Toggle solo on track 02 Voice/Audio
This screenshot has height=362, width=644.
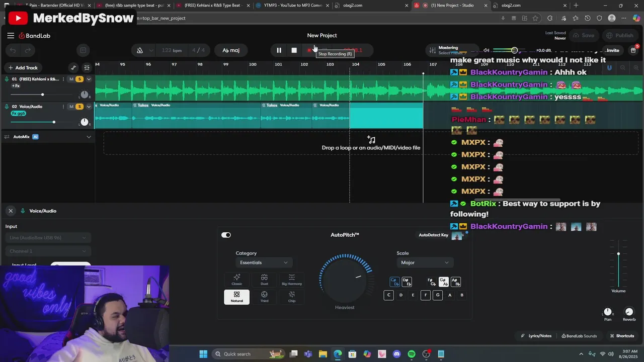pos(79,107)
